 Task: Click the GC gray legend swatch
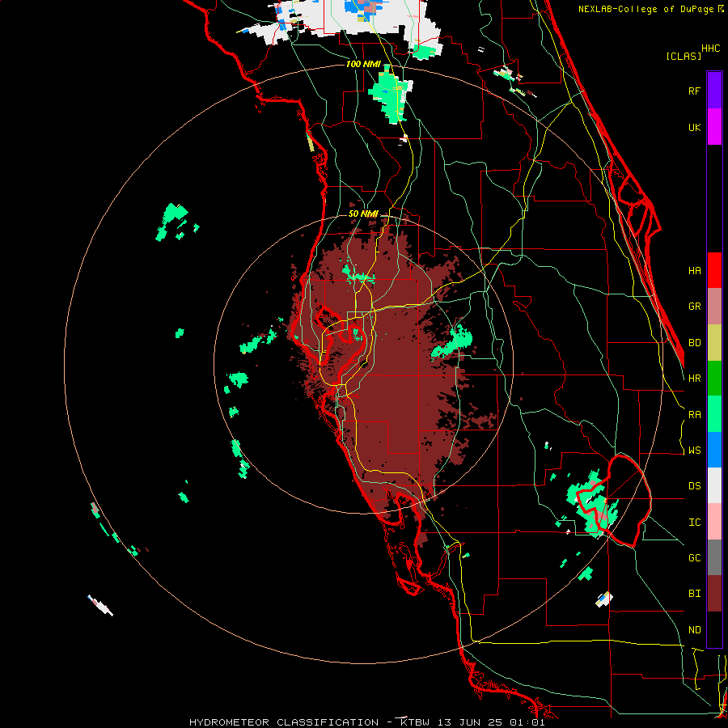click(x=714, y=557)
